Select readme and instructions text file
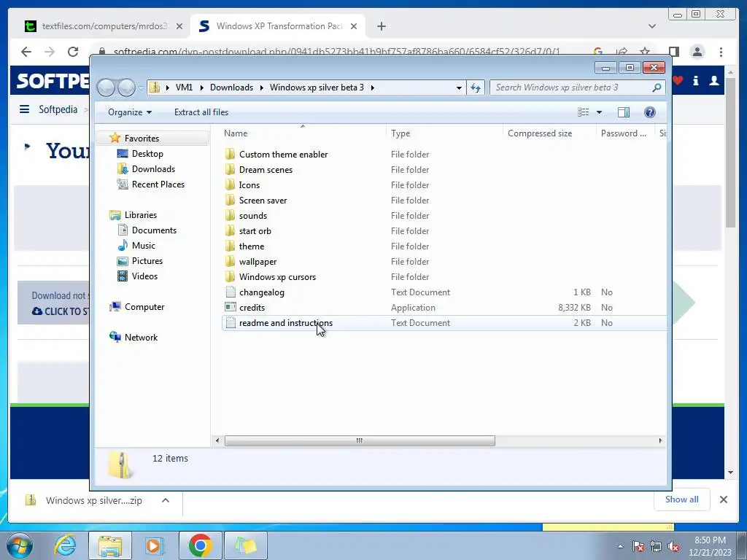The image size is (747, 560). pos(286,323)
